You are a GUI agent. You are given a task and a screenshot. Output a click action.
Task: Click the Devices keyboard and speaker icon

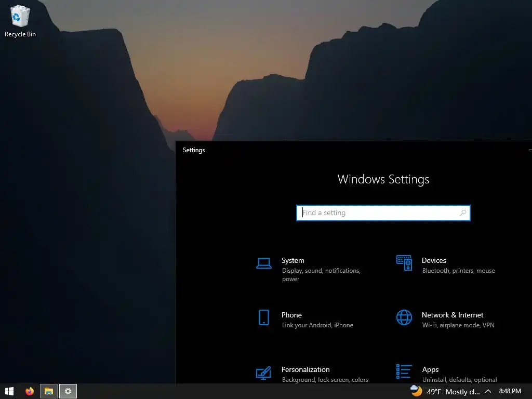(404, 263)
